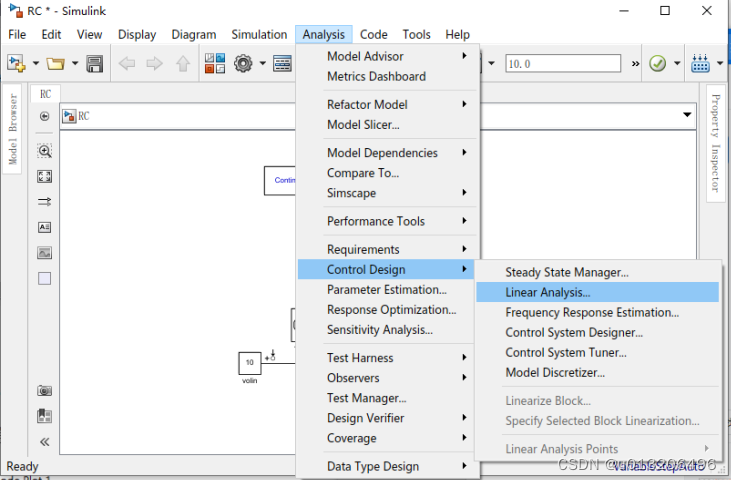
Task: Toggle Sample Time display arrows icon
Action: click(x=44, y=202)
